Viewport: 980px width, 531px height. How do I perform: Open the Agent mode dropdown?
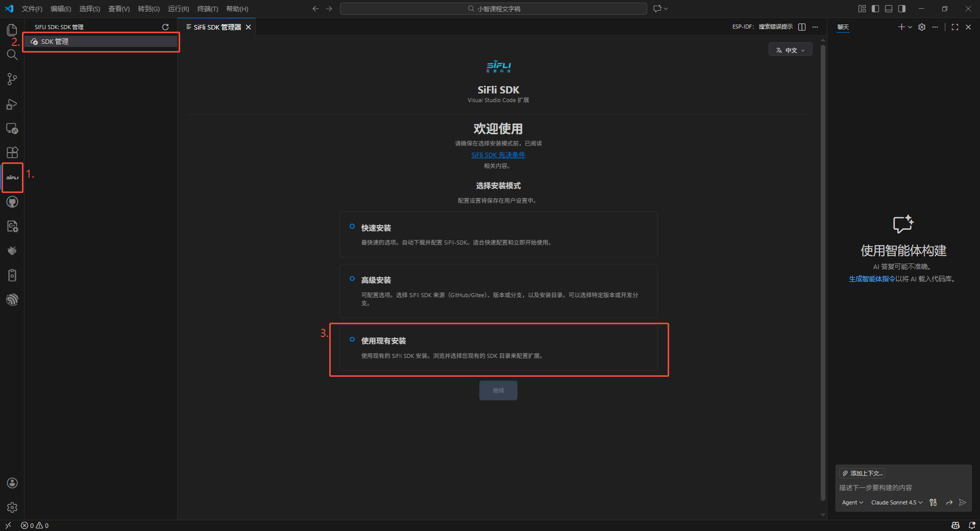(x=852, y=502)
